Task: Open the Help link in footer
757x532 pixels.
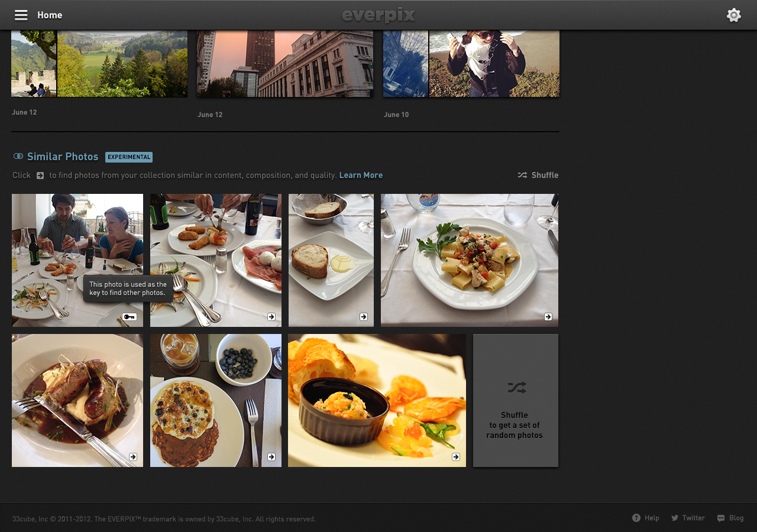Action: click(646, 518)
